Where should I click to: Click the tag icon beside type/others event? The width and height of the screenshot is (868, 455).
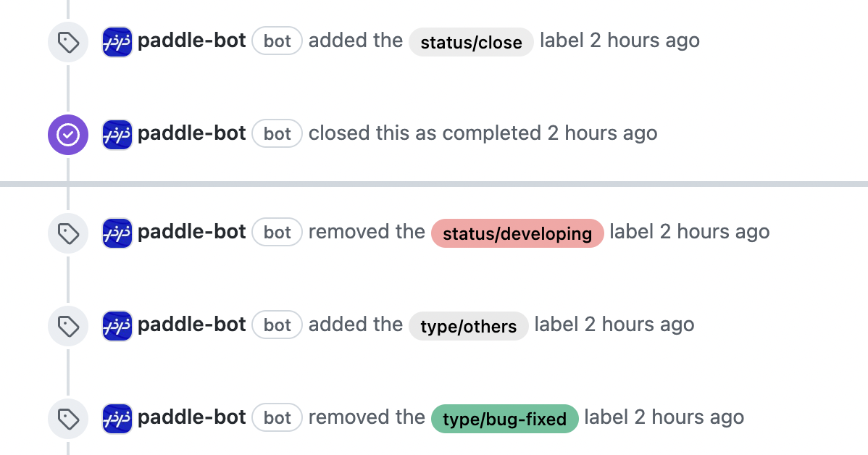[x=67, y=326]
